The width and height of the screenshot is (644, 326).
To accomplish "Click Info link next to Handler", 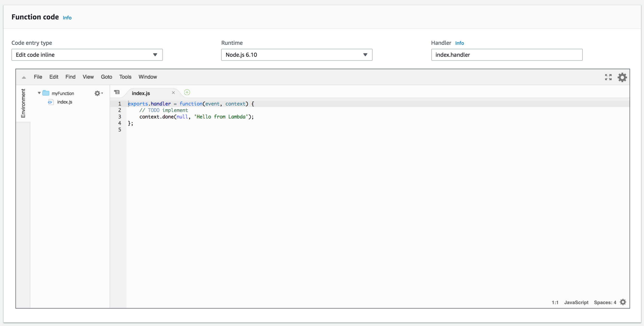I will pos(459,43).
